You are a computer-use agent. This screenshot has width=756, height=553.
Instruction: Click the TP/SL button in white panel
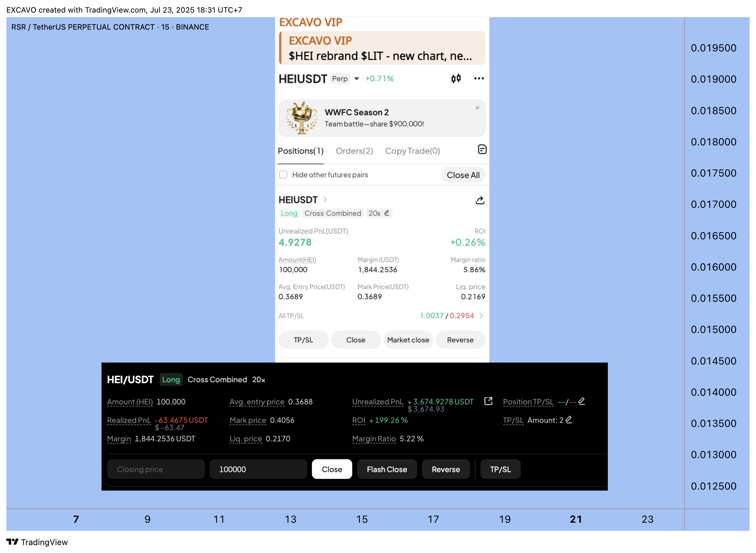point(303,340)
